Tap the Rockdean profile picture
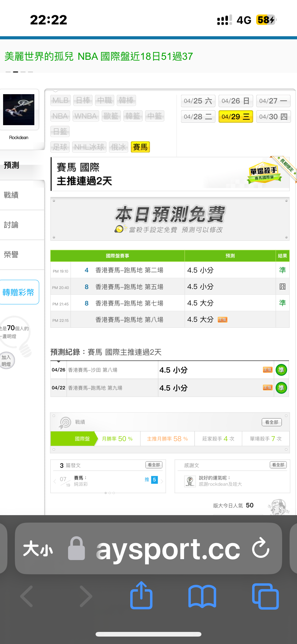 click(x=19, y=110)
